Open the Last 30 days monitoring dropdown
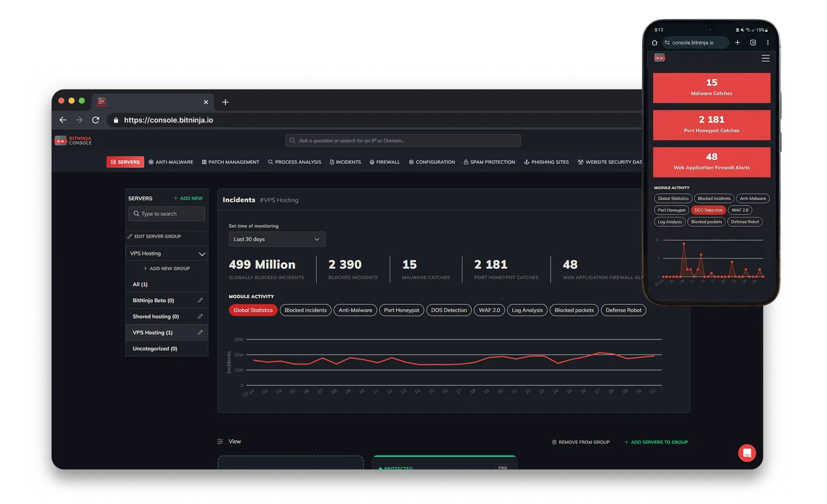Image resolution: width=827 pixels, height=504 pixels. (277, 239)
